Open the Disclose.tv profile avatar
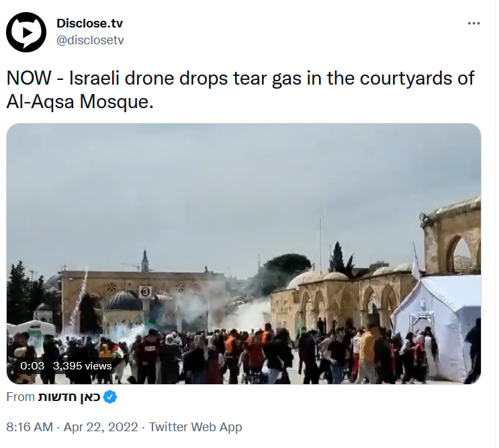 [26, 32]
